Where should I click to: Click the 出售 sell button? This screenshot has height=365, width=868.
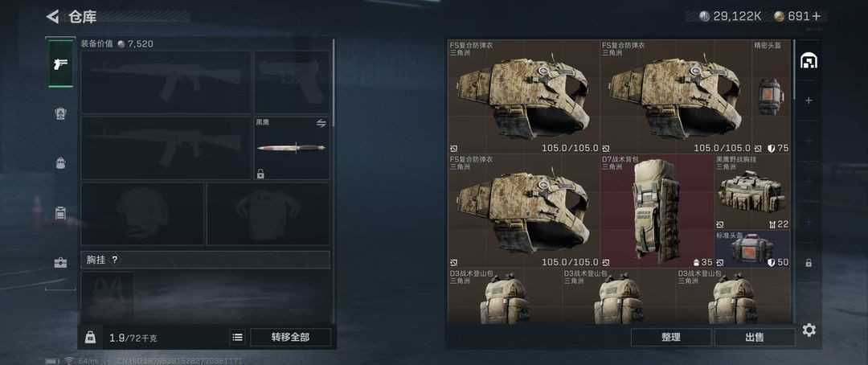point(754,338)
